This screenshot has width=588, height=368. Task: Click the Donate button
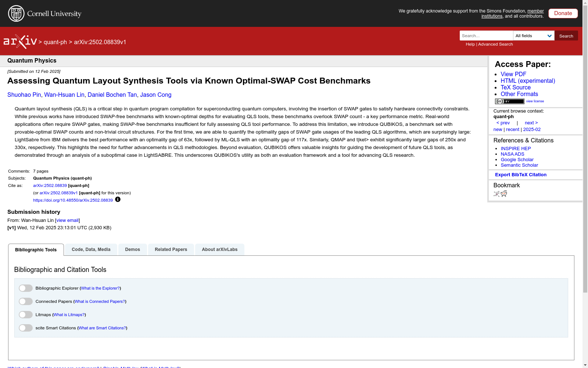[x=563, y=13]
